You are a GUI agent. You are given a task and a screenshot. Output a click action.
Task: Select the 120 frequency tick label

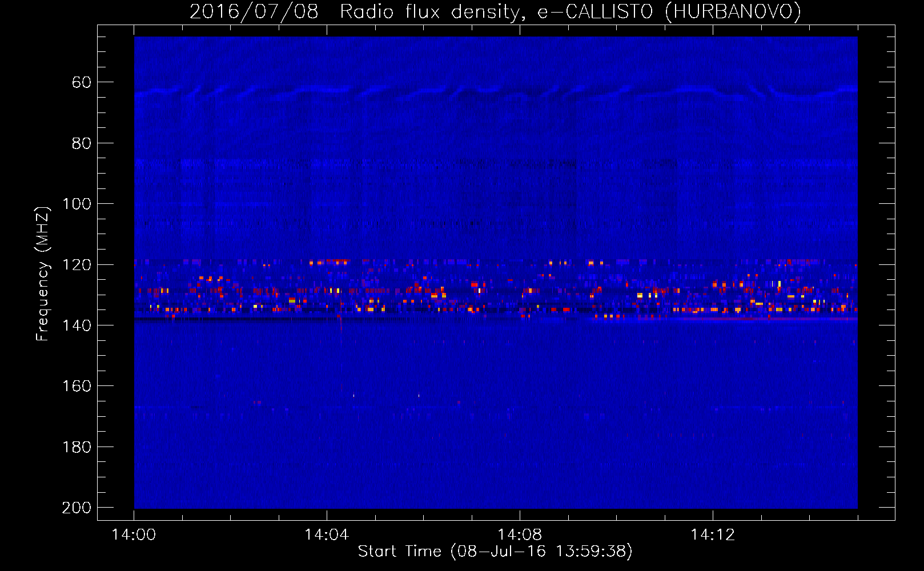(77, 265)
